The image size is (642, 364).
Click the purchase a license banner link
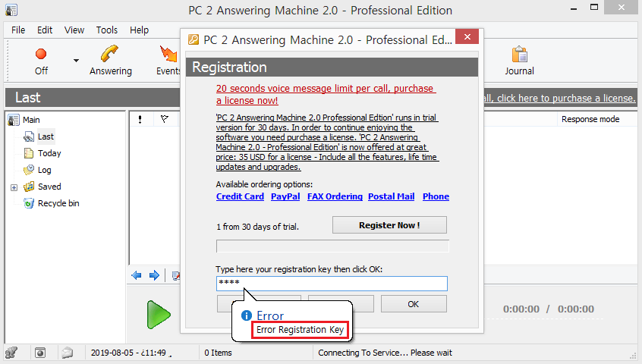[559, 98]
